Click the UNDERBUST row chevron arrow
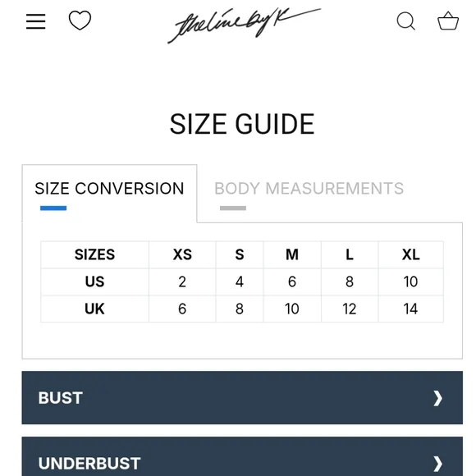The width and height of the screenshot is (476, 476). point(437,464)
